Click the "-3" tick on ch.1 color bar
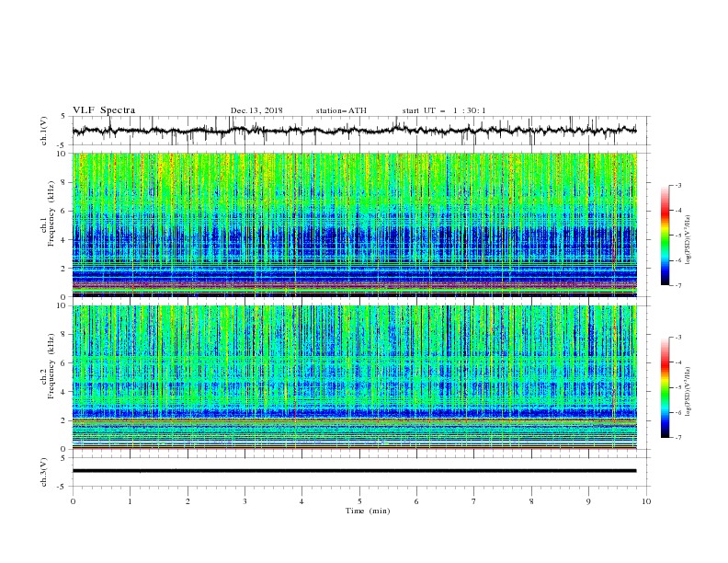 click(678, 185)
